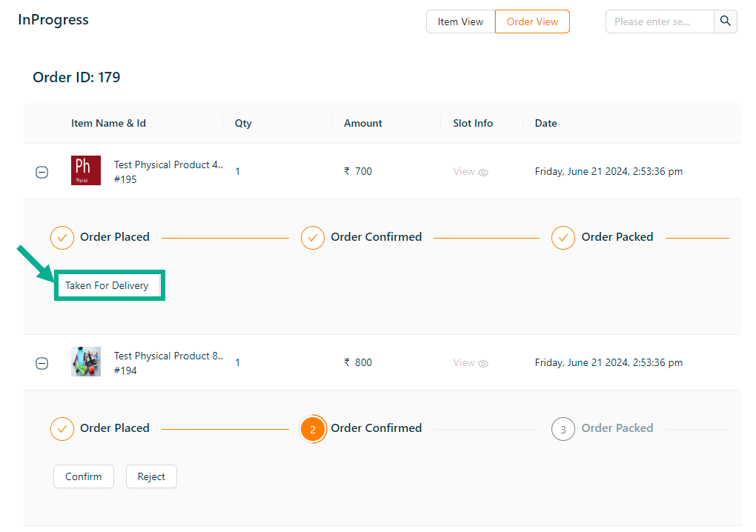This screenshot has width=756, height=532.
Task: Select the Order View tab
Action: [x=532, y=21]
